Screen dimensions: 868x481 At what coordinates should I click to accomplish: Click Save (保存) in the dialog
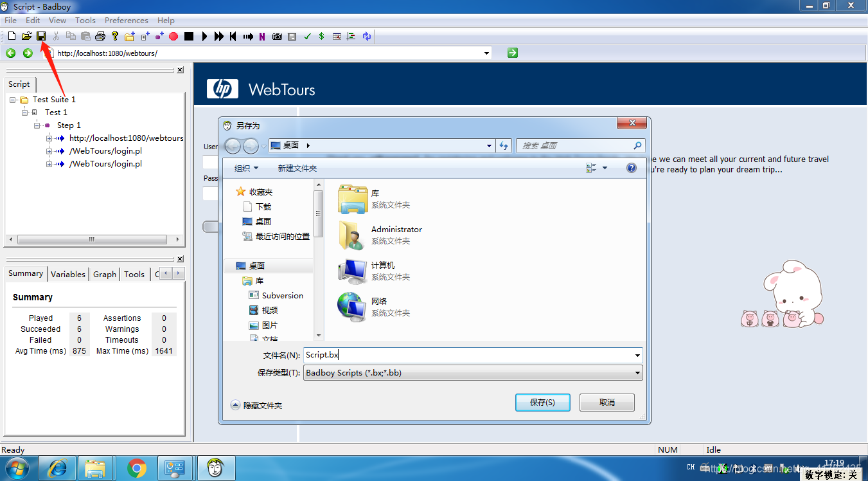543,403
